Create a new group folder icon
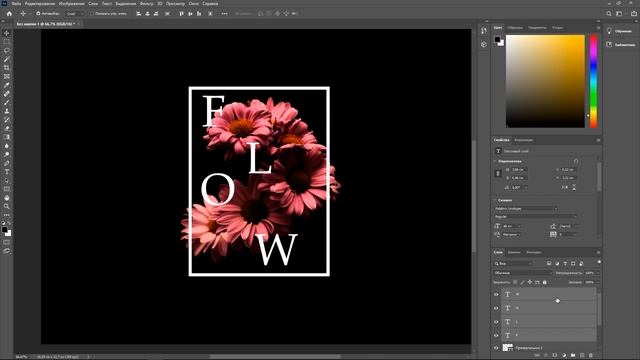The image size is (640, 360). 573,356
